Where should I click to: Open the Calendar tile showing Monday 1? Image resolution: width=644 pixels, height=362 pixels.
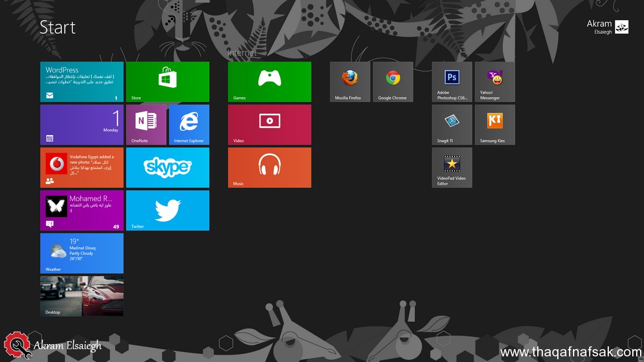[82, 125]
